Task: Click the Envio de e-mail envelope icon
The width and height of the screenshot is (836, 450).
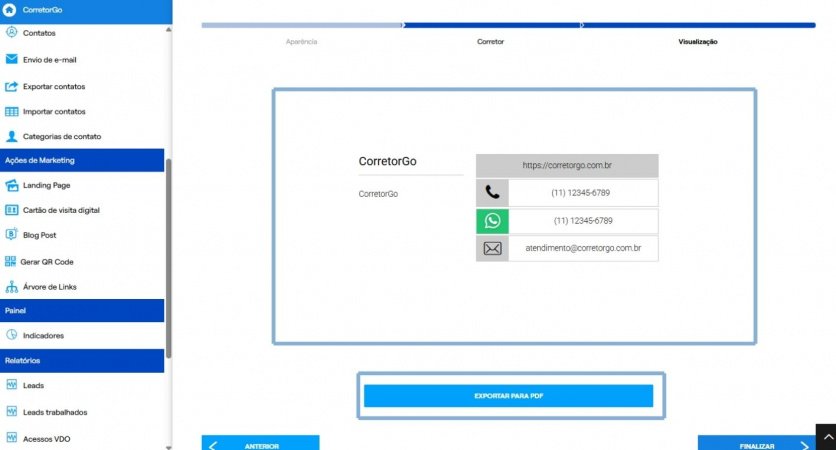Action: 11,59
